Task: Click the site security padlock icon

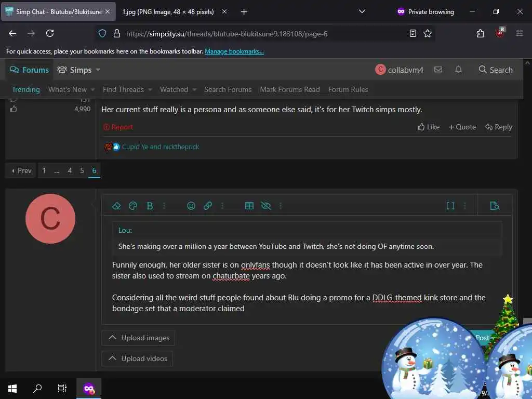Action: pyautogui.click(x=117, y=34)
